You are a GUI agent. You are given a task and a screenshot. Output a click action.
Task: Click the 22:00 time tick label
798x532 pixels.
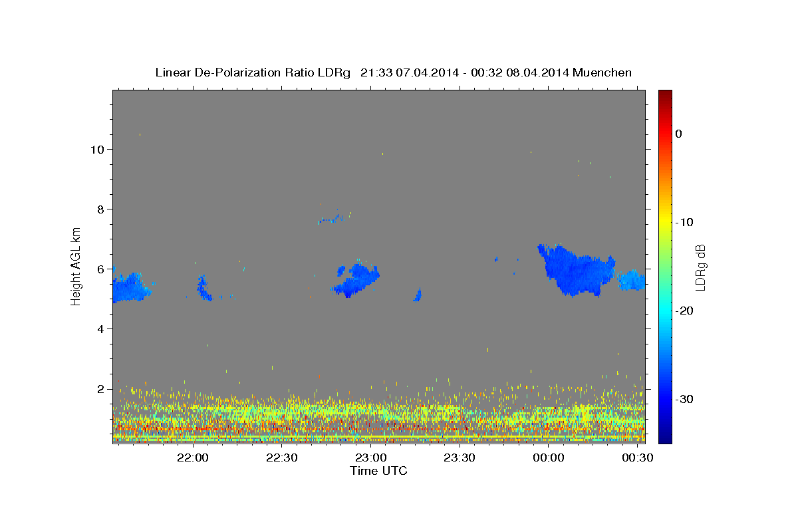coord(193,458)
